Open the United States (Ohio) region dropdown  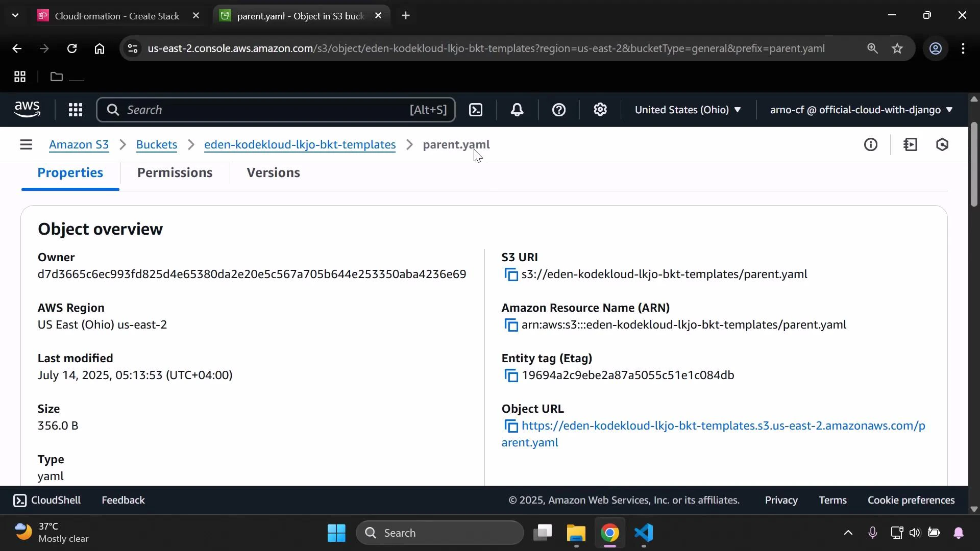688,110
